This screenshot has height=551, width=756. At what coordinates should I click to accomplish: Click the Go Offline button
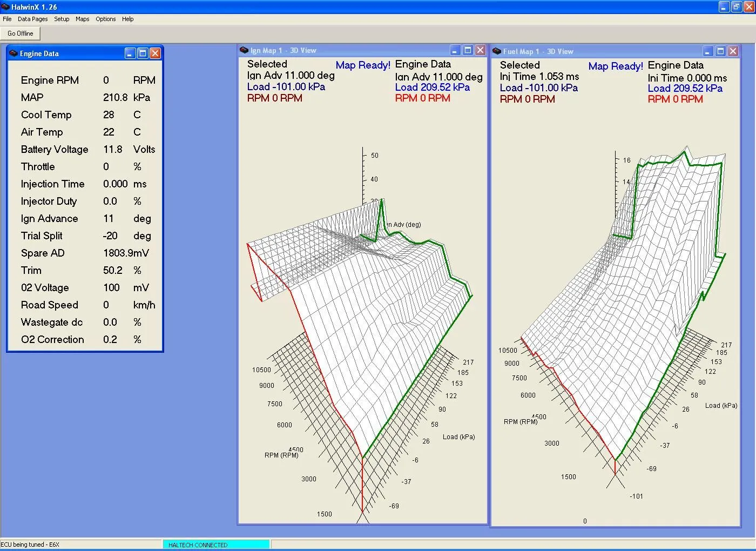21,33
